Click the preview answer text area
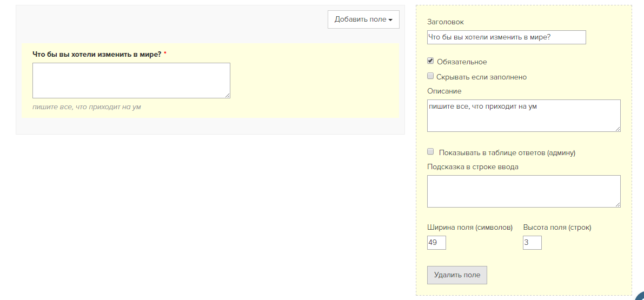 [x=131, y=81]
